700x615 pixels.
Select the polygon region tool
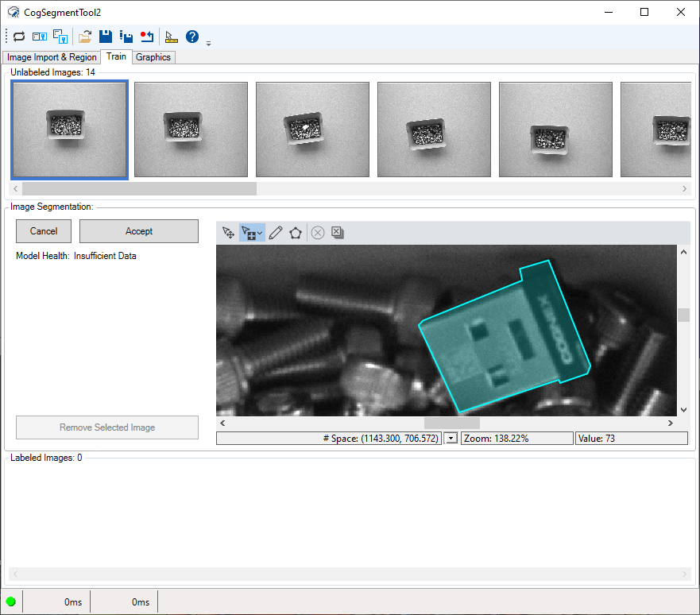pos(296,232)
